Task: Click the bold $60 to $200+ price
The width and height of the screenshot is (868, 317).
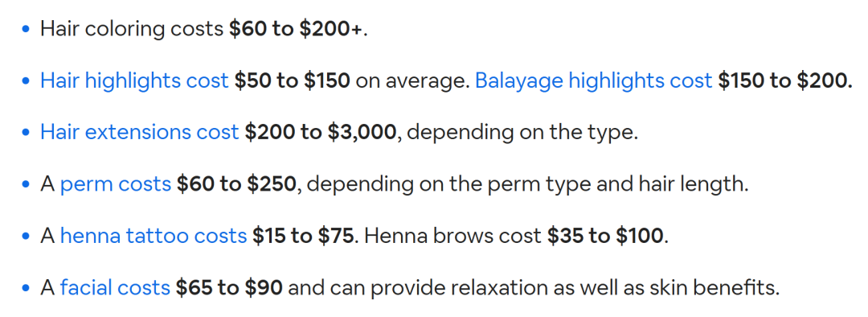Action: (x=297, y=30)
